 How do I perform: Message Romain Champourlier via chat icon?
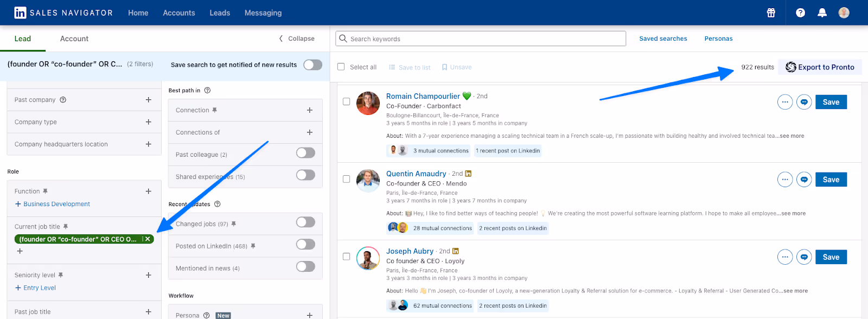804,102
